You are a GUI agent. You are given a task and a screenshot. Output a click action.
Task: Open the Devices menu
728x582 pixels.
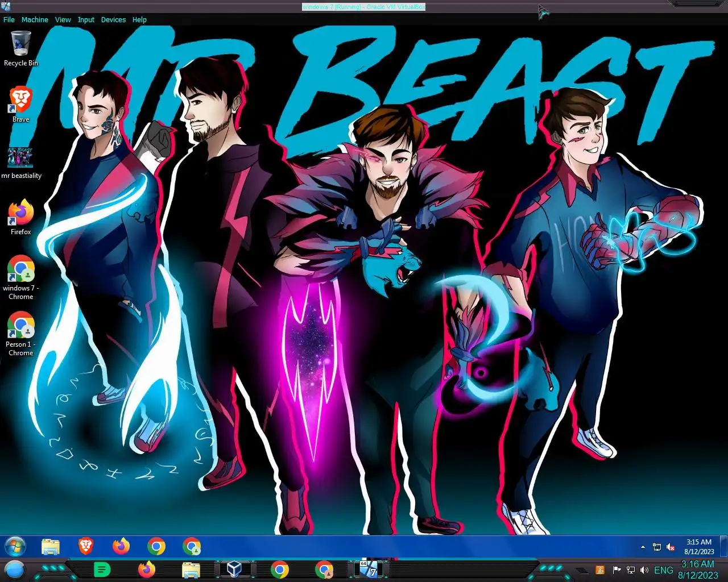[113, 19]
